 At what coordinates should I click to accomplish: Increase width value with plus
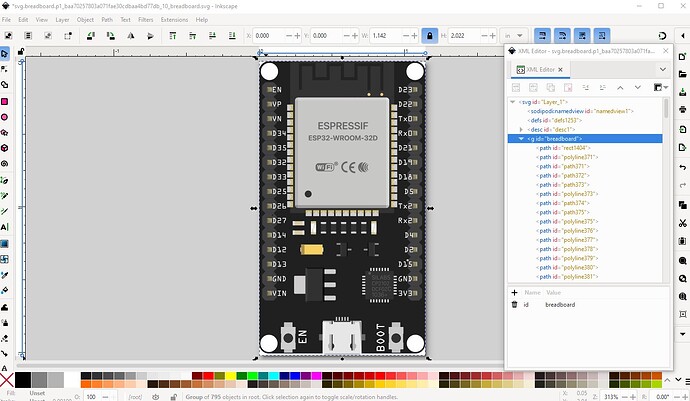[414, 36]
